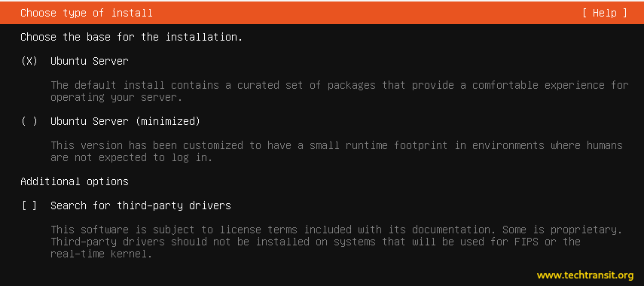This screenshot has height=286, width=644.
Task: Select the Ubuntu Server radio marker
Action: pyautogui.click(x=29, y=61)
